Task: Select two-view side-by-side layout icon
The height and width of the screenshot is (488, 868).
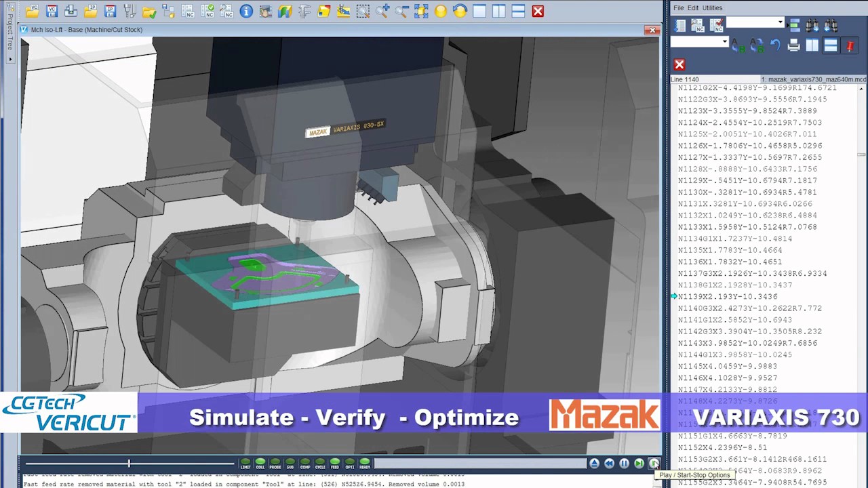Action: pos(498,11)
